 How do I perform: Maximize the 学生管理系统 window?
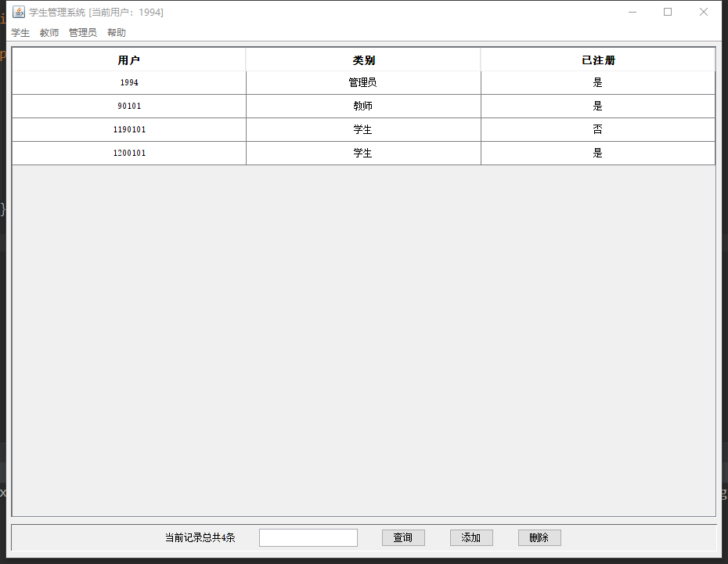pos(668,12)
